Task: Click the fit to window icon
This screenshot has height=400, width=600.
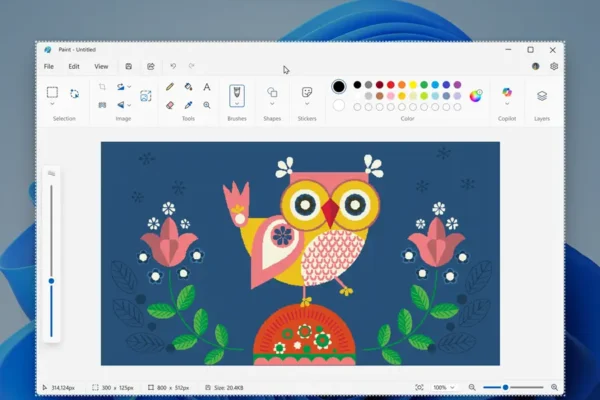Action: point(419,387)
